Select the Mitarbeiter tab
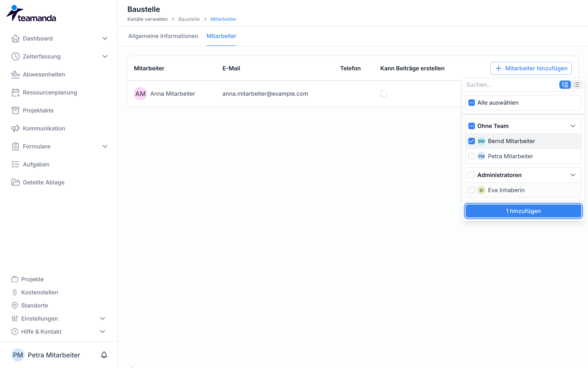Screen dimensions: 588x368 point(221,36)
